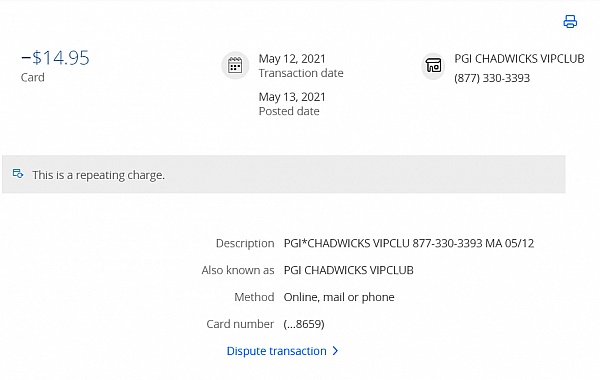The image size is (600, 380).
Task: Click the Description field label
Action: click(245, 243)
